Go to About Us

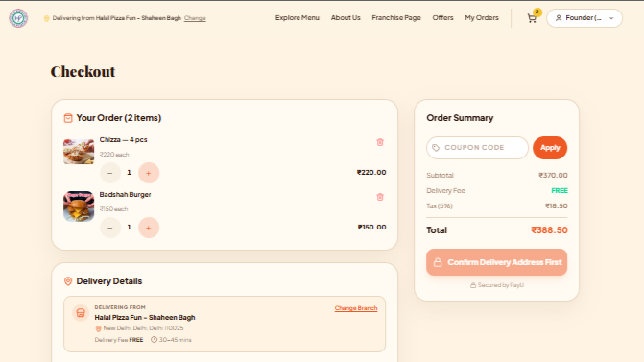[346, 18]
